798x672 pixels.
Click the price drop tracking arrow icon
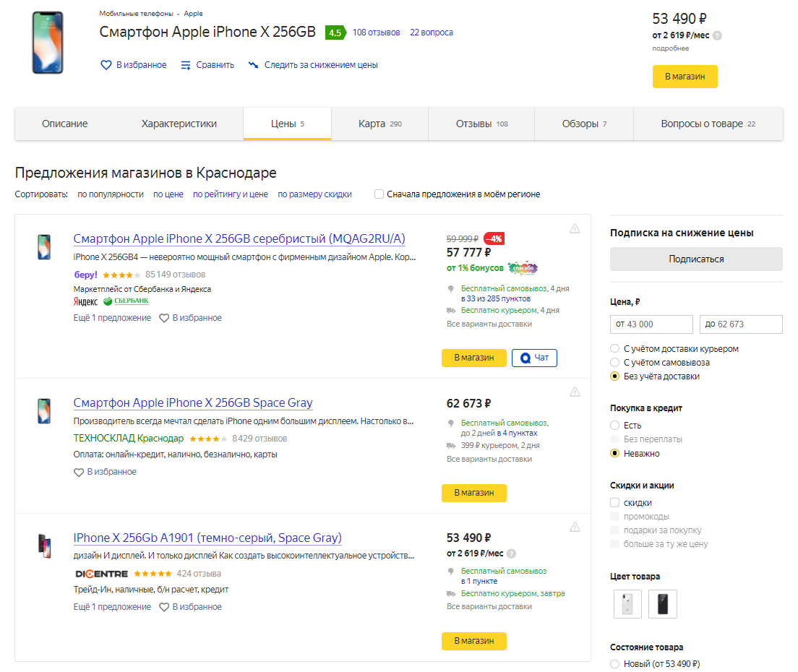coord(253,64)
